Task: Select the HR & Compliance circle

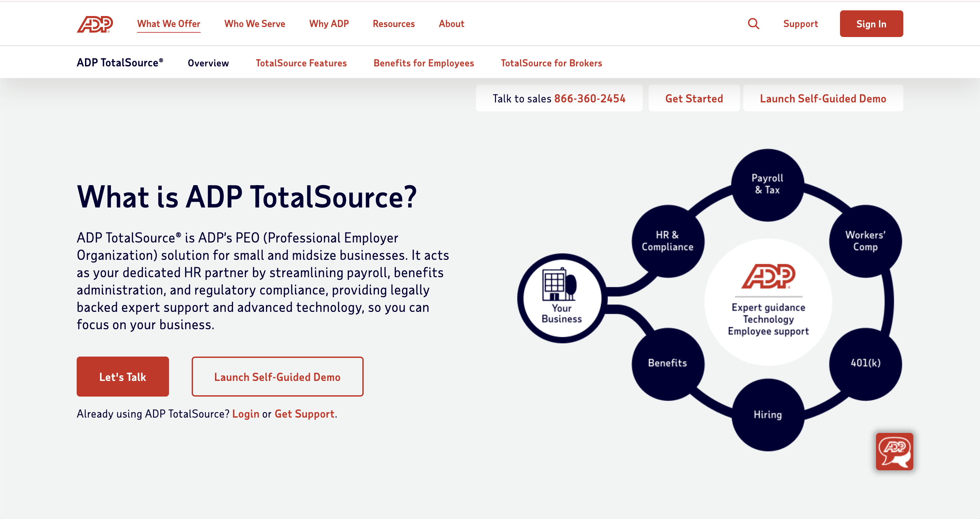Action: tap(667, 241)
